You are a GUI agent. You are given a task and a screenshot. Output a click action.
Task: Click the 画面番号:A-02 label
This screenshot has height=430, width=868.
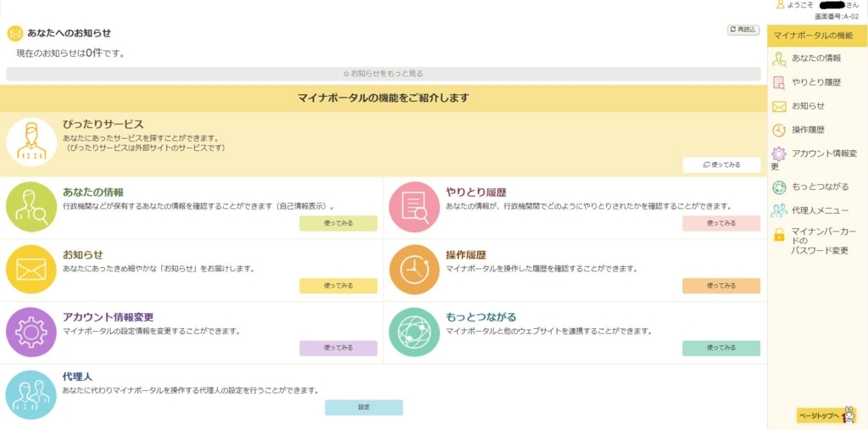(837, 17)
